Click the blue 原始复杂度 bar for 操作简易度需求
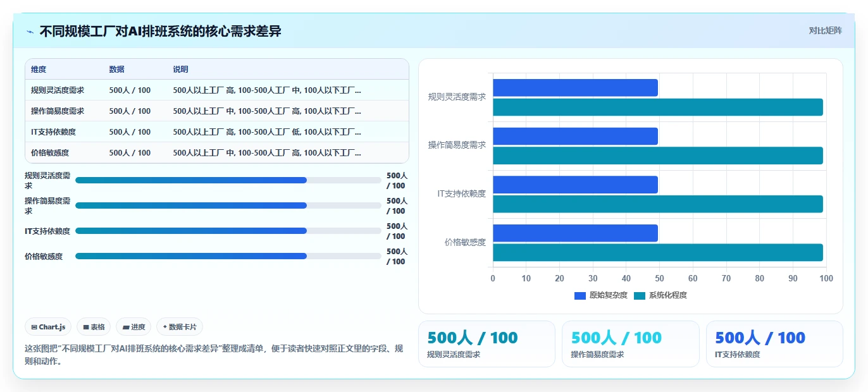This screenshot has width=868, height=392. tap(575, 136)
